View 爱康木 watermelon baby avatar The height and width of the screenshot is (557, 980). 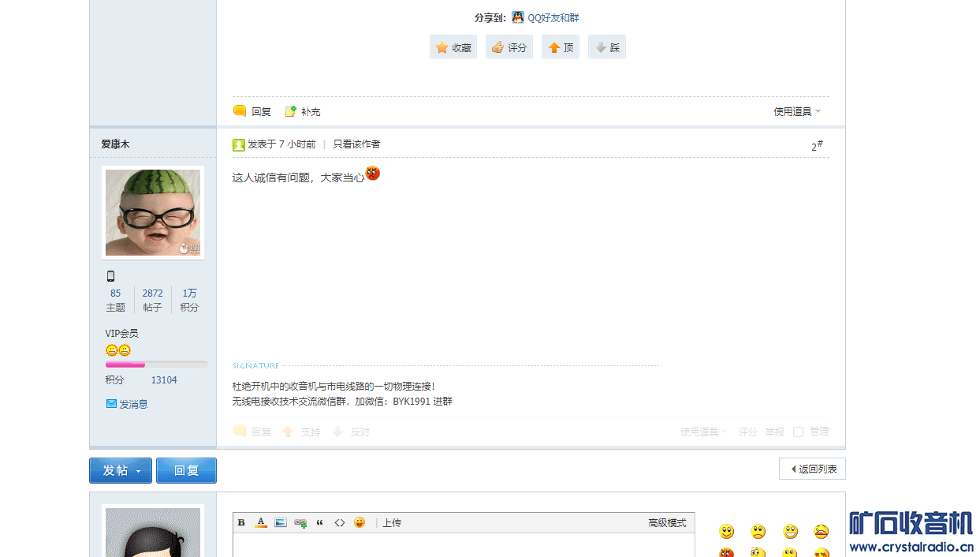tap(153, 213)
